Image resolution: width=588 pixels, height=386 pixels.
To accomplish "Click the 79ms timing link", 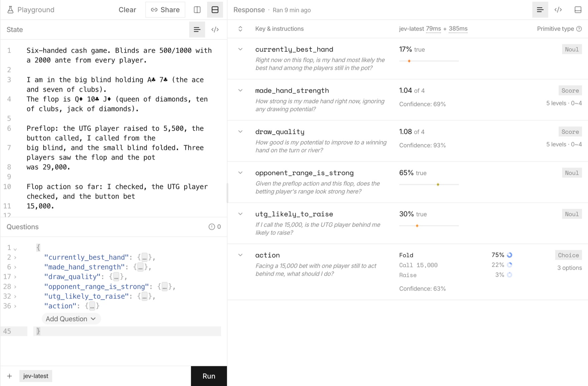I will [x=433, y=29].
